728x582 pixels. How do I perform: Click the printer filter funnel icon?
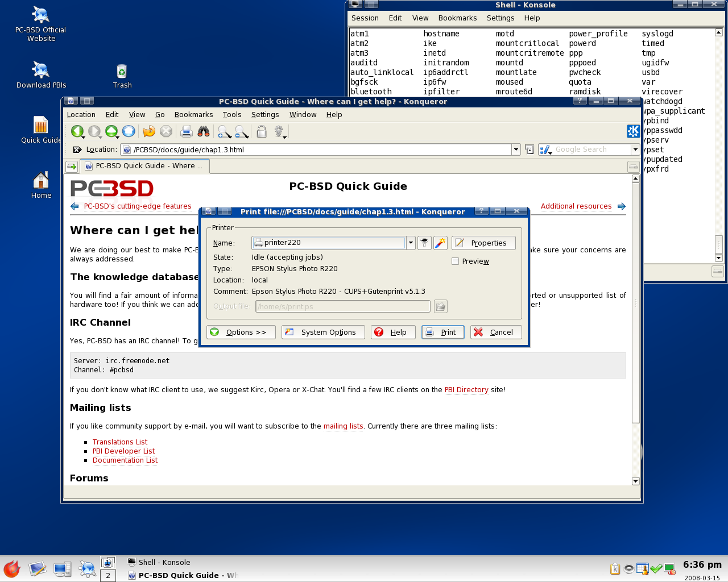424,243
